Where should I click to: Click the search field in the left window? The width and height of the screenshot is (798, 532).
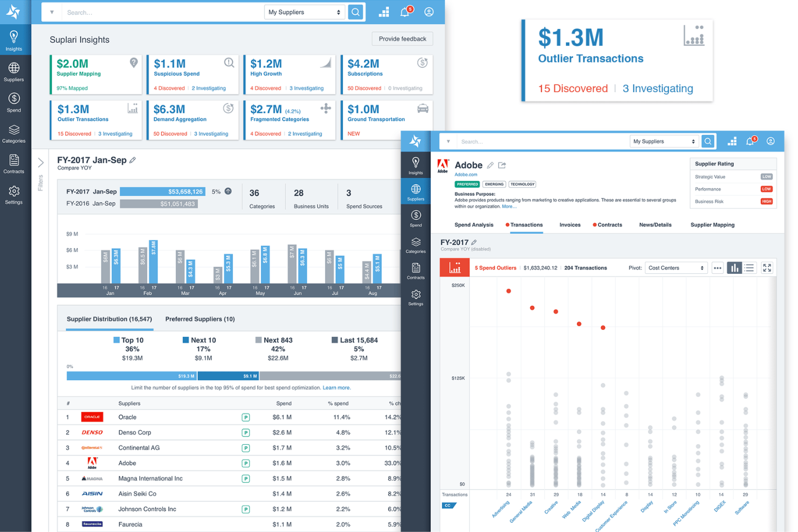pos(163,12)
